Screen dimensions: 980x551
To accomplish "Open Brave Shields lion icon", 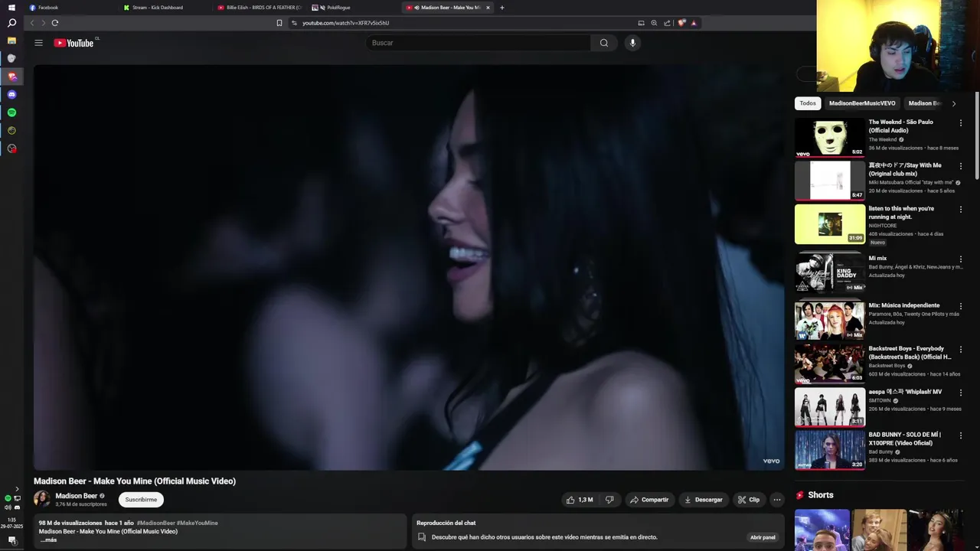I will 681,23.
